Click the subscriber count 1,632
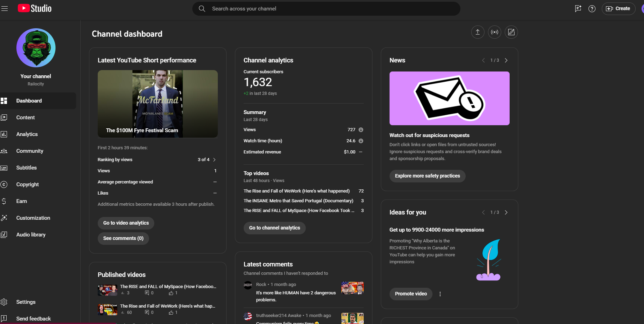This screenshot has width=644, height=324. click(x=258, y=82)
